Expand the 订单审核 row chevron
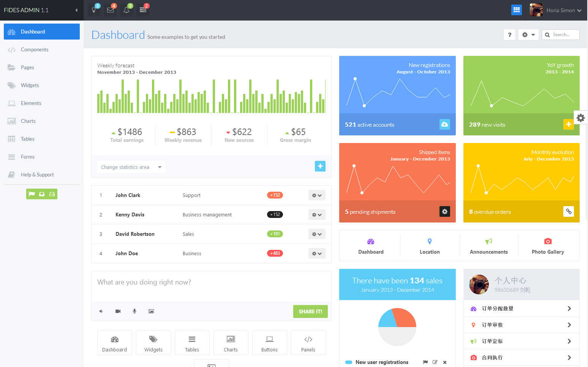Screen dimensions: 588x367 click(x=569, y=325)
